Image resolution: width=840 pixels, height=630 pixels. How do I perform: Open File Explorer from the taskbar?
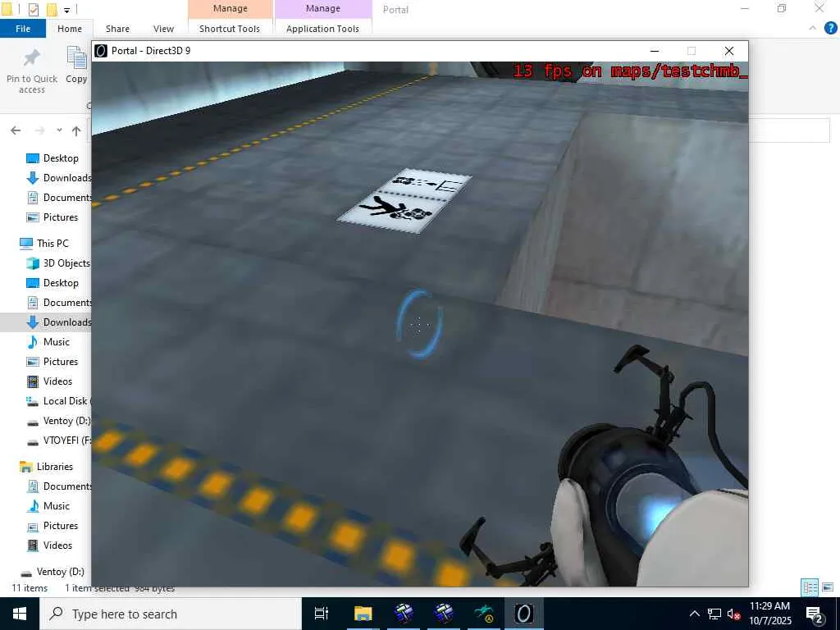coord(363,614)
